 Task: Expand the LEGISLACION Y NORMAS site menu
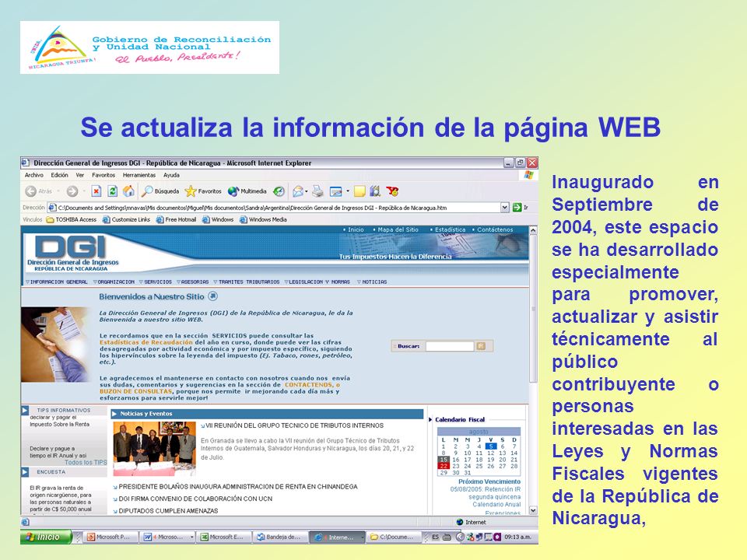(317, 282)
